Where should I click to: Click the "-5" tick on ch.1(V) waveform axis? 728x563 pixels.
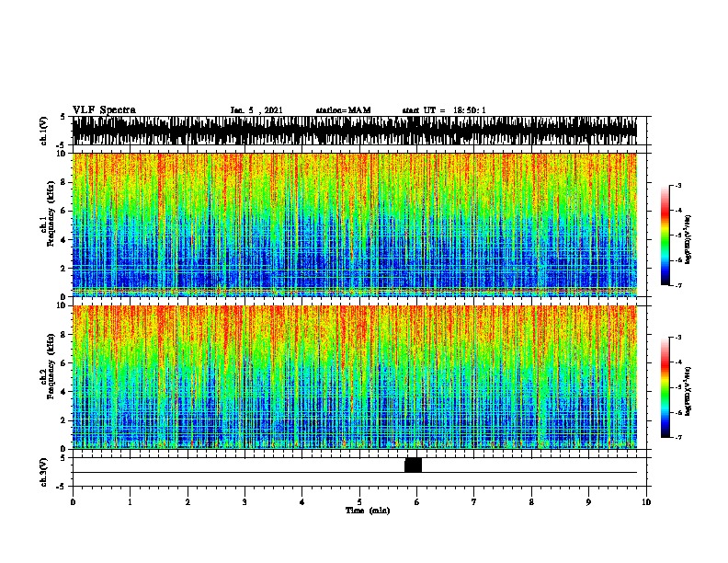62,145
